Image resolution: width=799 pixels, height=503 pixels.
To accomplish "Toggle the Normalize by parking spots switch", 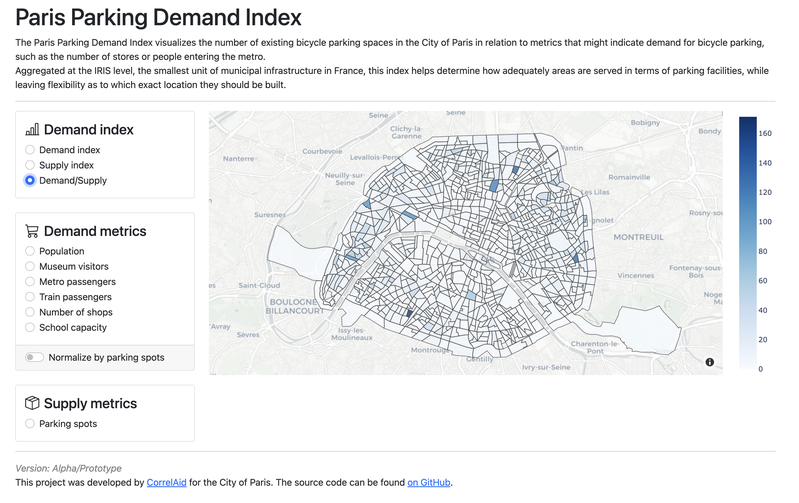I will [x=34, y=357].
